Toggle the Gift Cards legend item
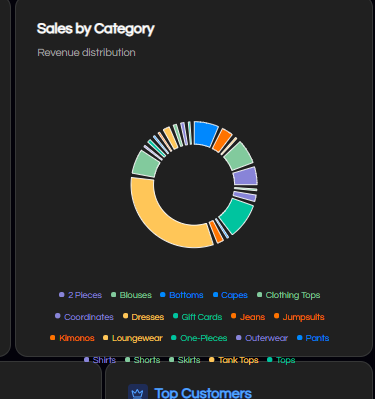 click(198, 317)
